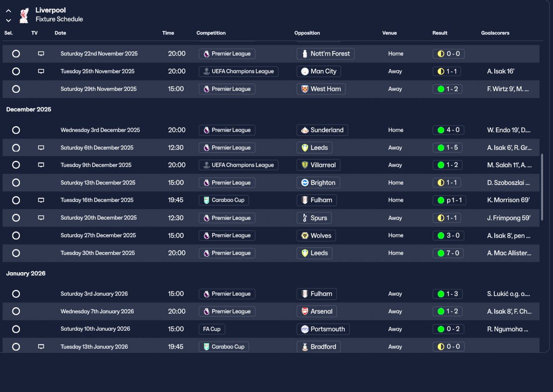The image size is (553, 392).
Task: Click the Premier League logo on the Brighton row
Action: (x=207, y=183)
